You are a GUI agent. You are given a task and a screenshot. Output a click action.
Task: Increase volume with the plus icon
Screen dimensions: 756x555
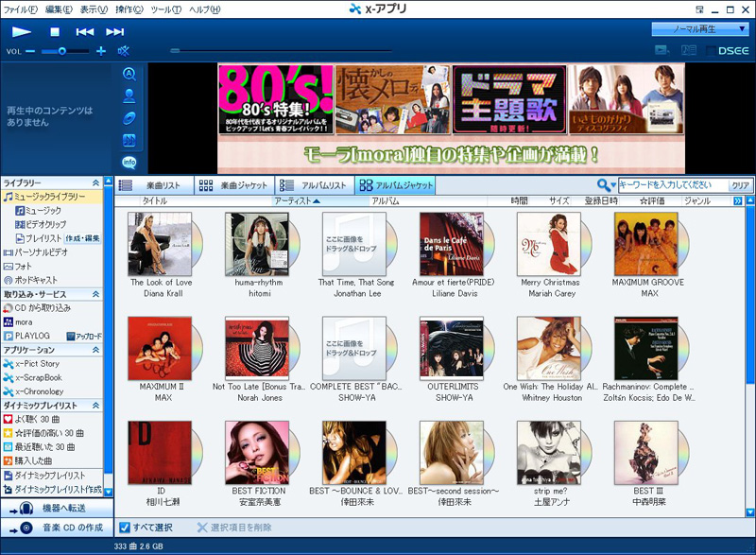[101, 51]
